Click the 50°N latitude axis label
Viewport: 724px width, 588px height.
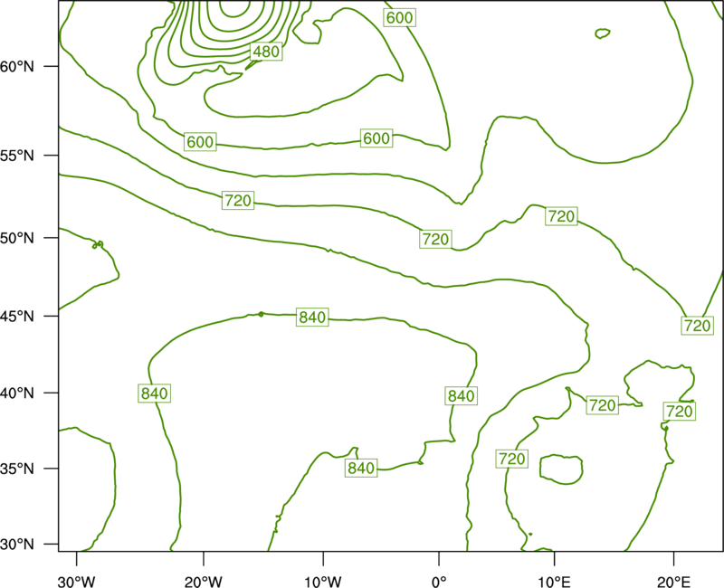click(17, 238)
